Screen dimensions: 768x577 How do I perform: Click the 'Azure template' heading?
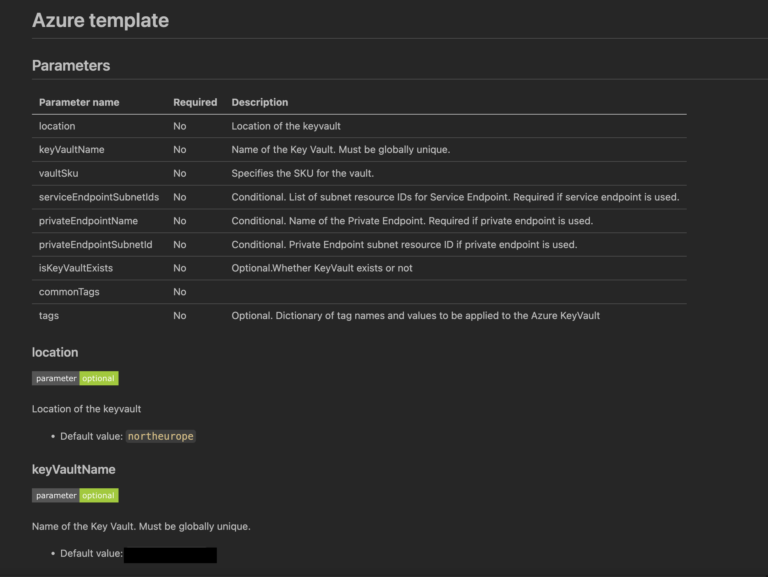point(100,21)
